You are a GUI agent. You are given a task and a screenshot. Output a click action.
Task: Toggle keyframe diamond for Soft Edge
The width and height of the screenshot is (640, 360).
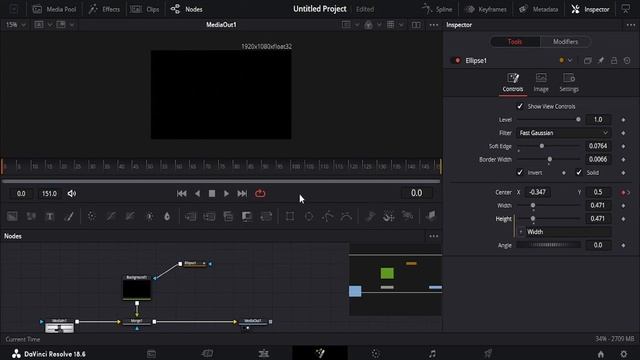[623, 146]
